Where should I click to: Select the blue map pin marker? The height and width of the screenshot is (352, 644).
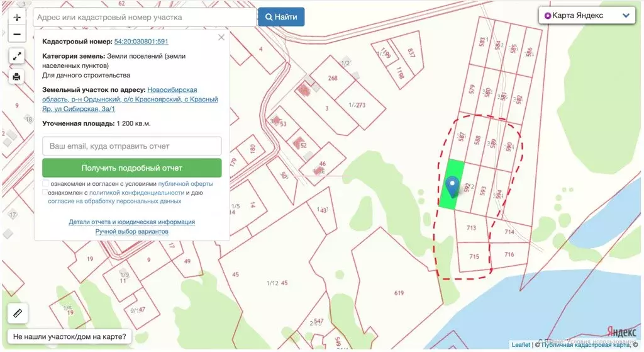coord(452,187)
